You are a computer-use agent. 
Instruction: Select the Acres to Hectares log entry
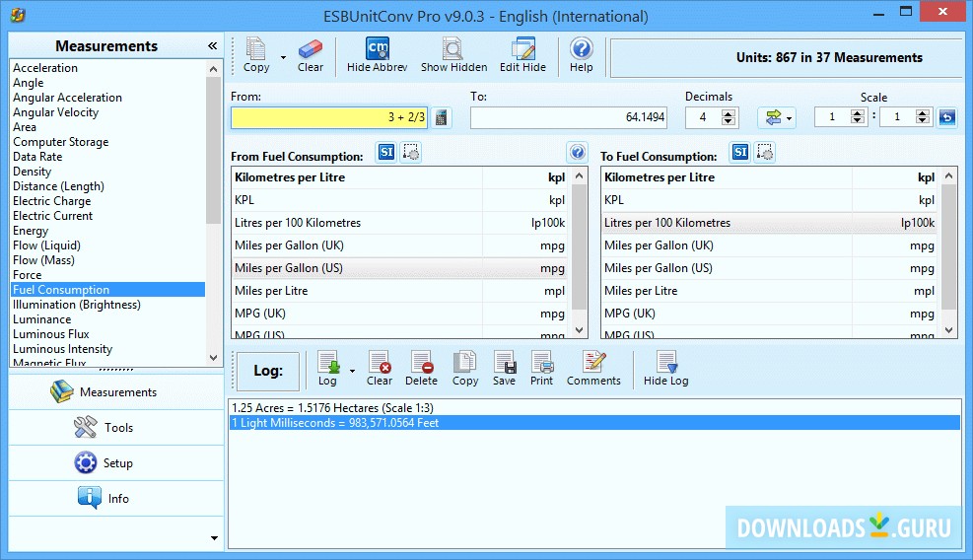593,408
